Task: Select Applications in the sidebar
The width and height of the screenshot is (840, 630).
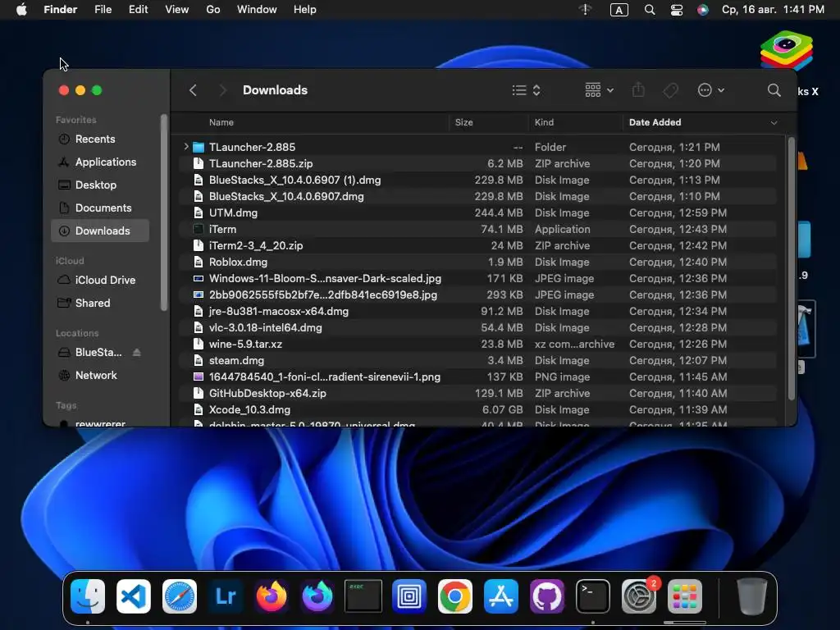Action: [100, 162]
